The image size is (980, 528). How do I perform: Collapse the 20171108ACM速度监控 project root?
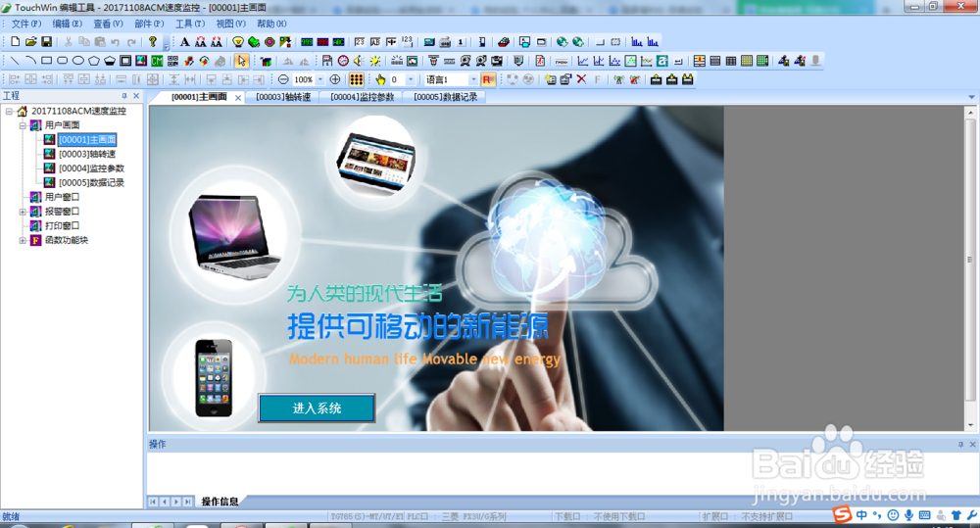click(x=10, y=112)
